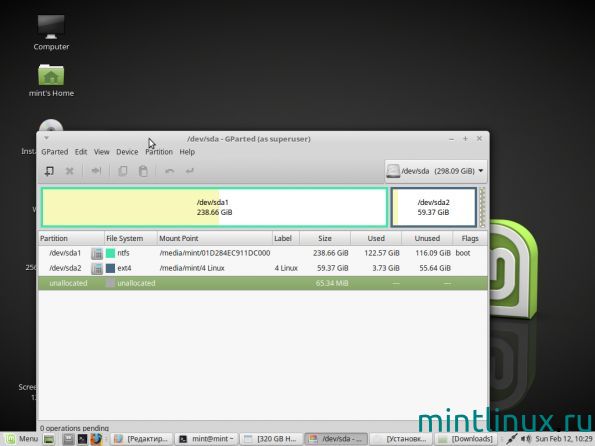Screen dimensions: 595x446
Task: Click mount point /media/mint/01D284EC911DC000
Action: coord(215,253)
